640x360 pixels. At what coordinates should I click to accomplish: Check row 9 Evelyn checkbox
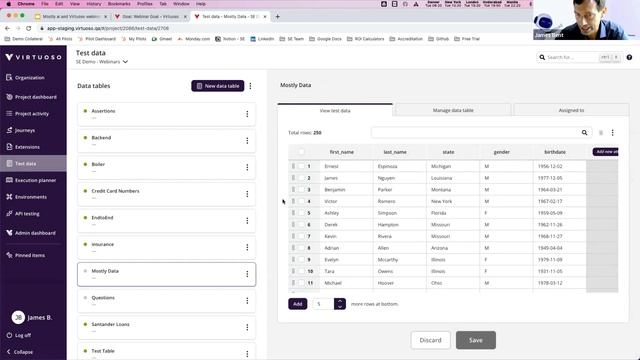click(301, 260)
